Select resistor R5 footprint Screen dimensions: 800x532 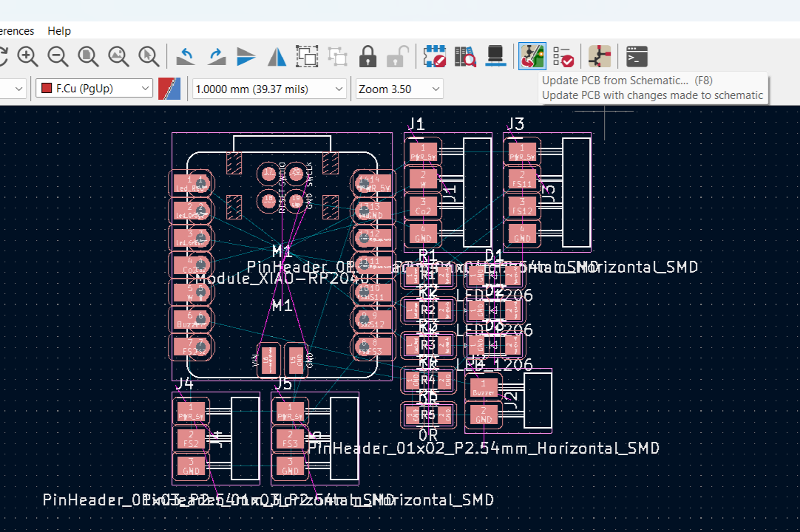click(427, 415)
